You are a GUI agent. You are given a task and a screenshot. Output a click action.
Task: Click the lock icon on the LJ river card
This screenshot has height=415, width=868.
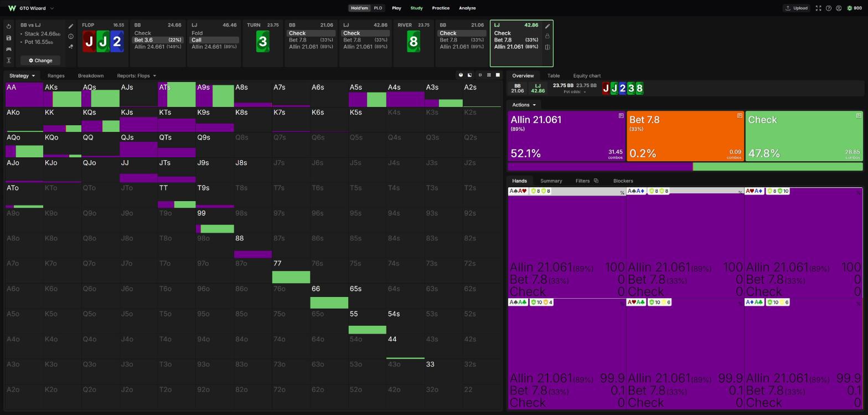click(547, 36)
